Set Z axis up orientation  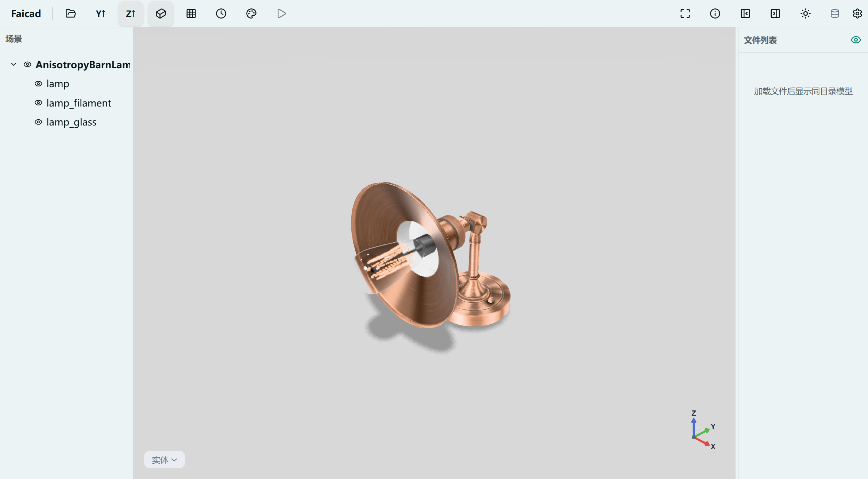(x=131, y=13)
